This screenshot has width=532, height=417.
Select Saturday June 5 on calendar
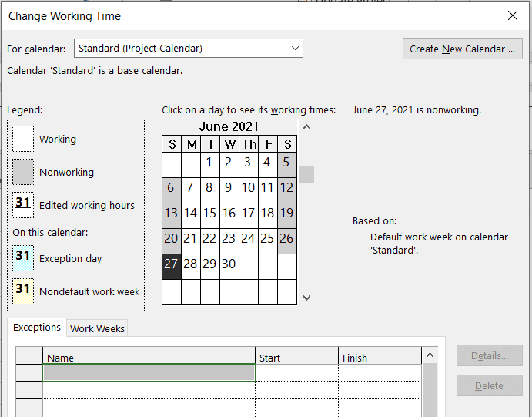coord(287,163)
